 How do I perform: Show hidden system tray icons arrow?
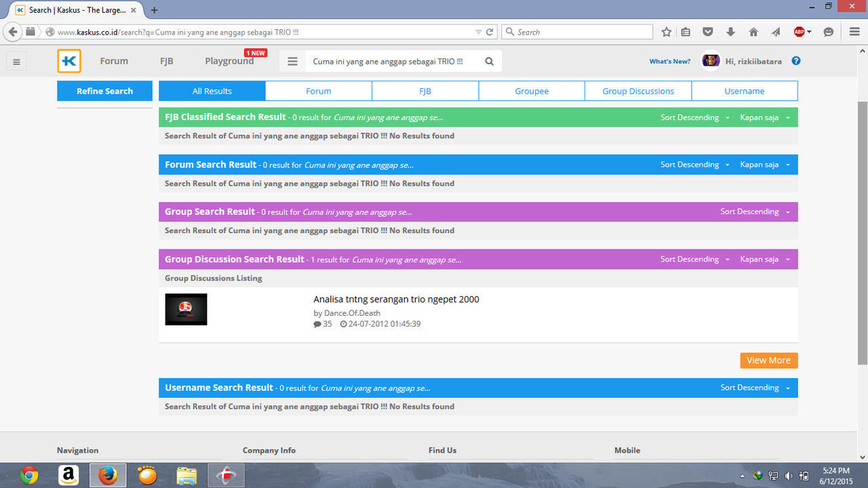coord(743,476)
